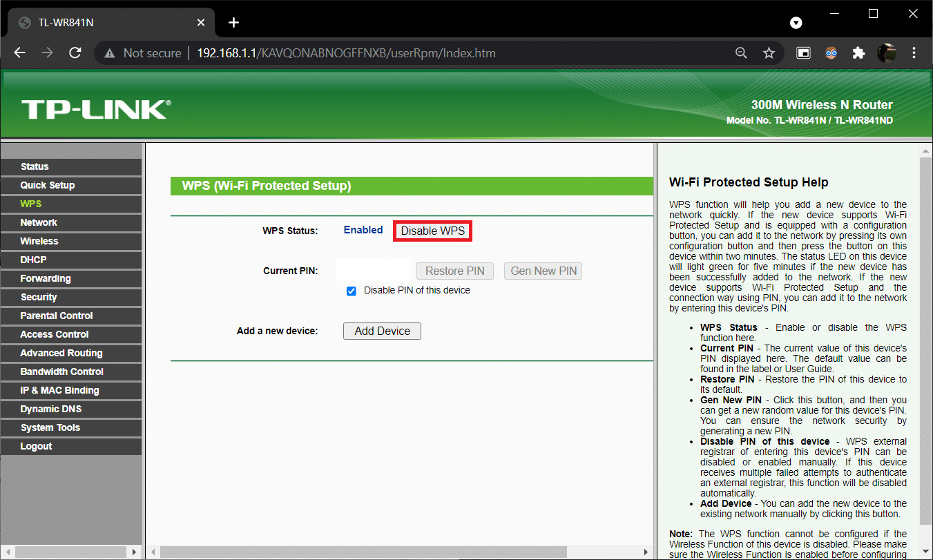
Task: Click the Disable WPS button
Action: [x=433, y=231]
